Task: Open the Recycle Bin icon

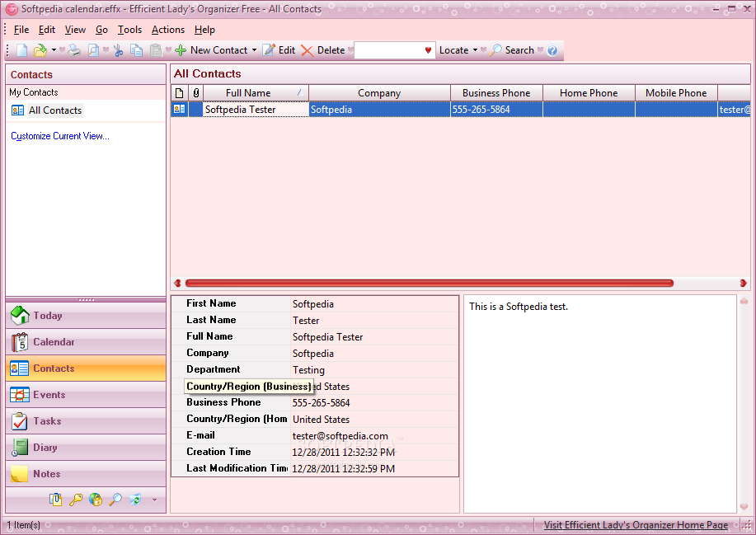Action: click(135, 500)
